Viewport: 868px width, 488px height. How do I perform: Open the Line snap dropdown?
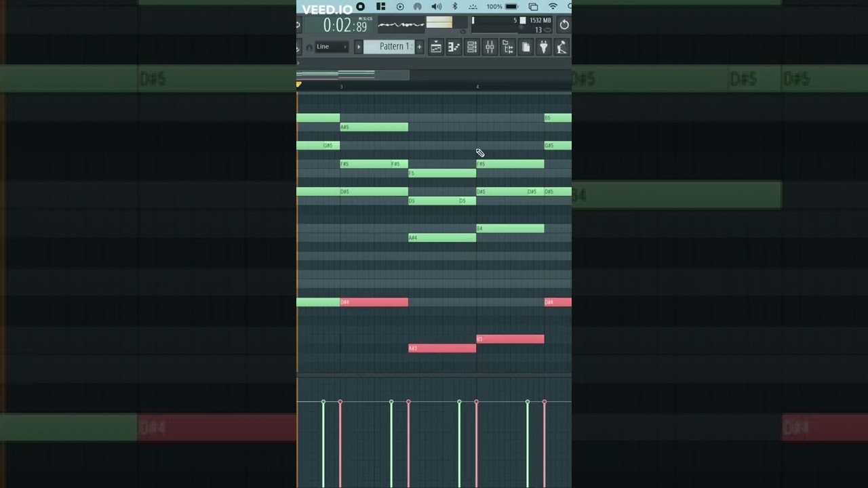point(332,47)
